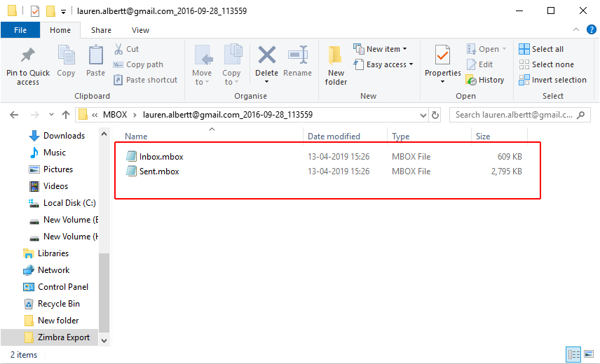600x364 pixels.
Task: Switch to details view in status bar
Action: coord(573,354)
